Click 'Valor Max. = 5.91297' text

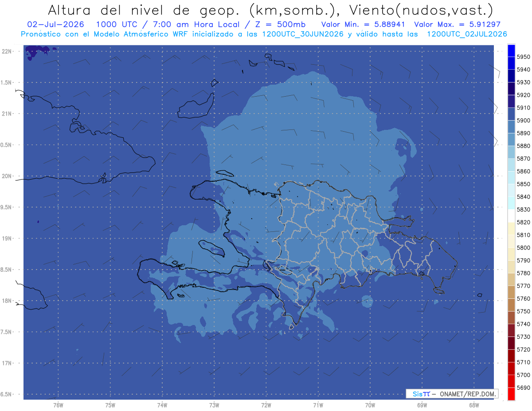pyautogui.click(x=457, y=24)
